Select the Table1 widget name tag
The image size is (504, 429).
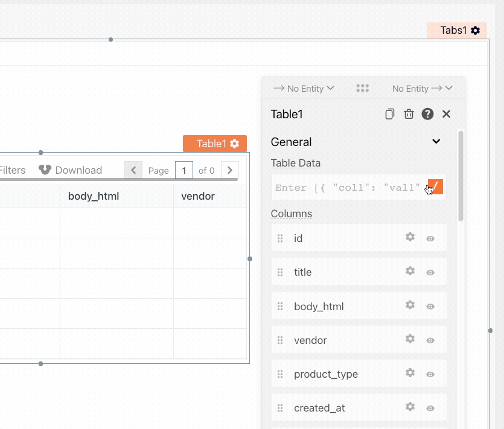point(214,144)
